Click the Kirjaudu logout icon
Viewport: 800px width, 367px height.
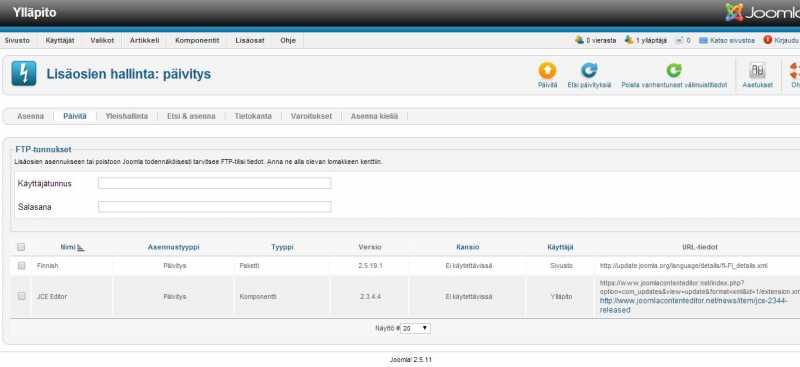(767, 40)
